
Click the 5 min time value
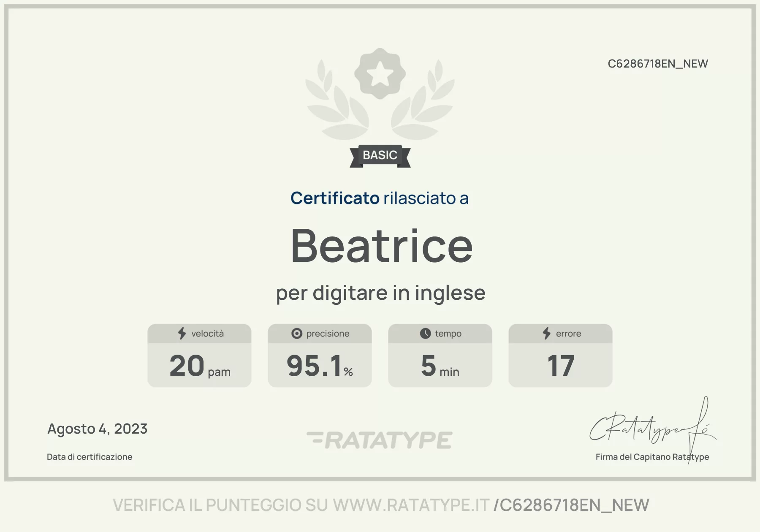440,366
